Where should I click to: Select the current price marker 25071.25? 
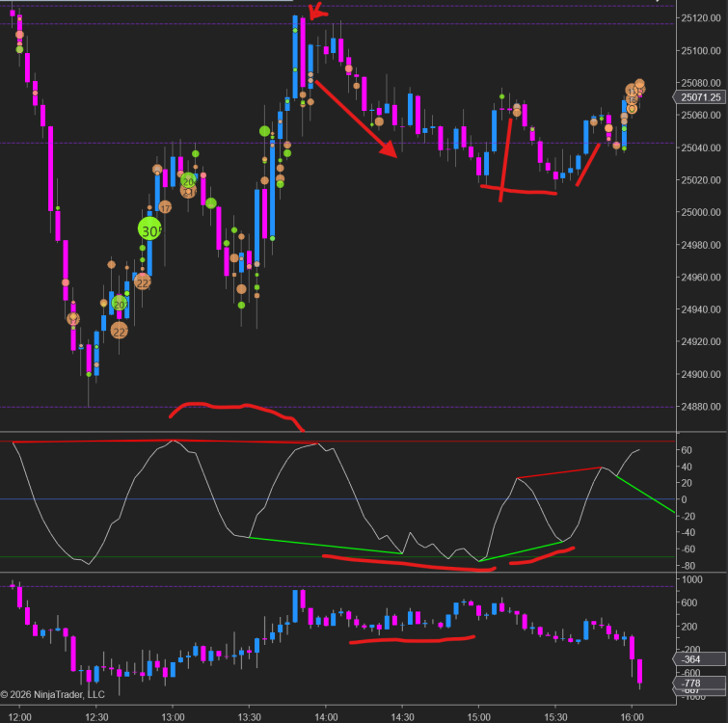[x=699, y=97]
